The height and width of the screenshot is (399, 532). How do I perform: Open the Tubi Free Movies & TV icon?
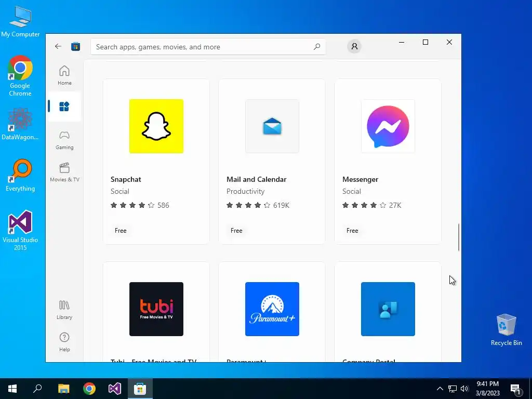(x=156, y=309)
